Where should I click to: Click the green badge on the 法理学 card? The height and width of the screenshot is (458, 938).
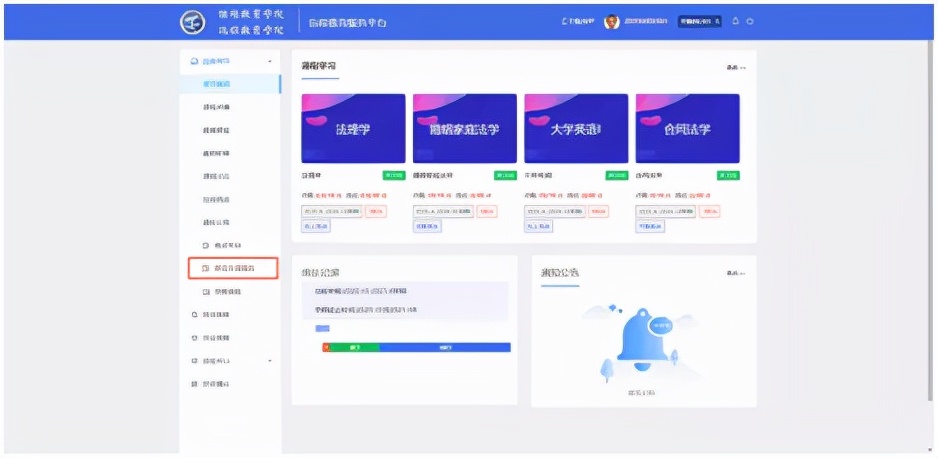click(x=394, y=176)
